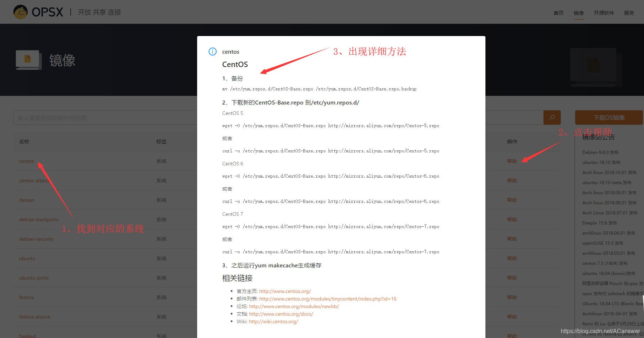The image size is (644, 338).
Task: Click the OPSX duck logo icon
Action: (21, 12)
